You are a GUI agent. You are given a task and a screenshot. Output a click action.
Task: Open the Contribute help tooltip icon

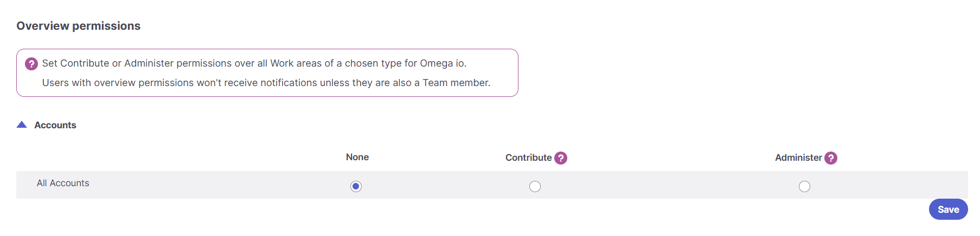point(561,158)
